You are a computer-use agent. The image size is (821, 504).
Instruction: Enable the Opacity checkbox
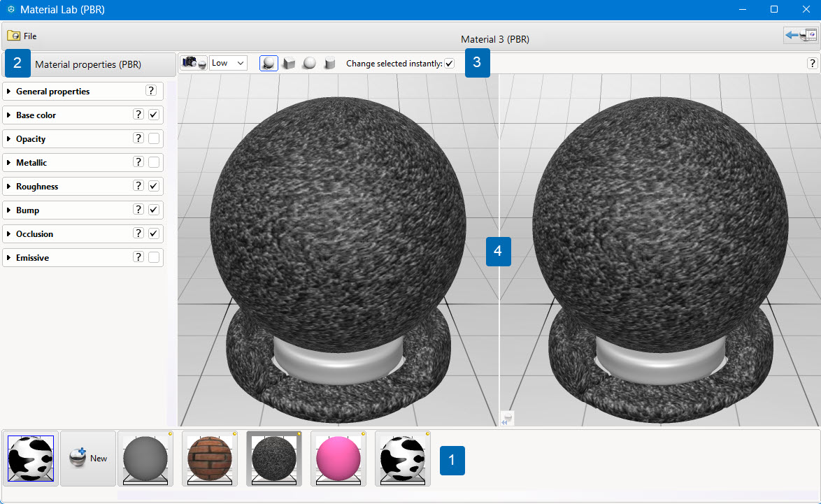click(x=153, y=138)
